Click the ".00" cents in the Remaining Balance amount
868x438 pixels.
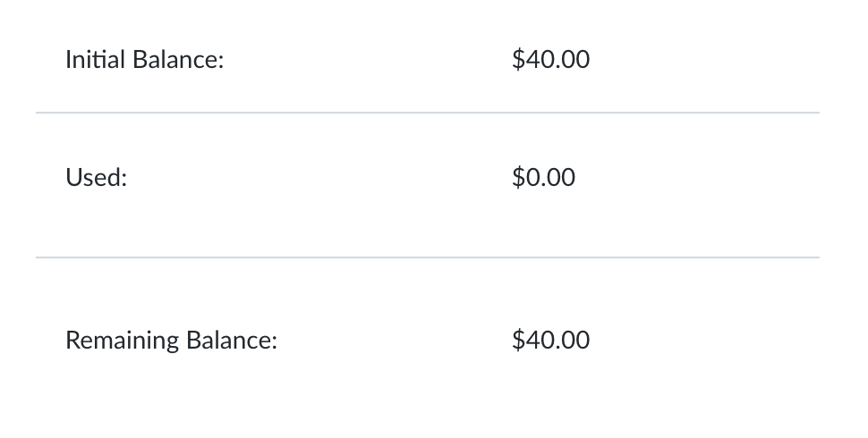click(x=573, y=341)
